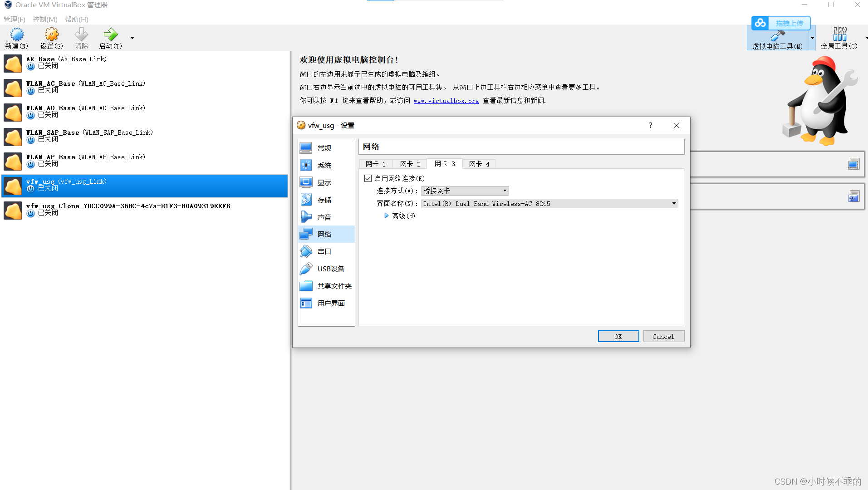Switch to 网卡 1 tab

pyautogui.click(x=376, y=164)
